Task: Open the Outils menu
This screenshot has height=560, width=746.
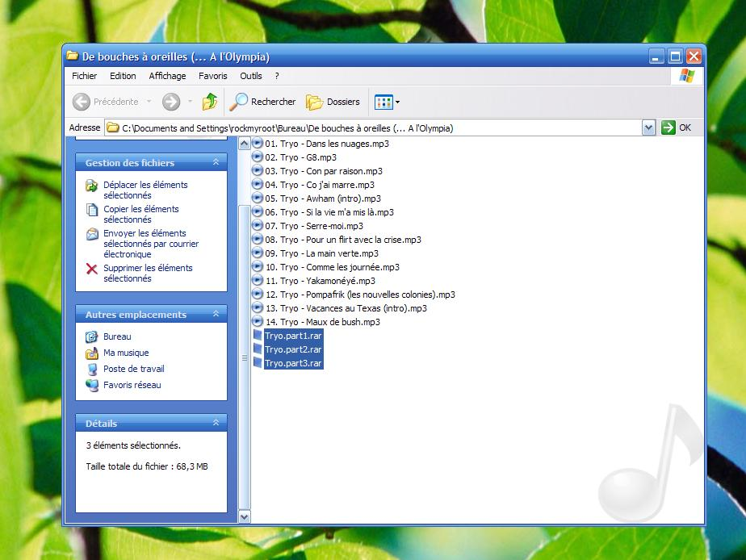Action: click(250, 76)
